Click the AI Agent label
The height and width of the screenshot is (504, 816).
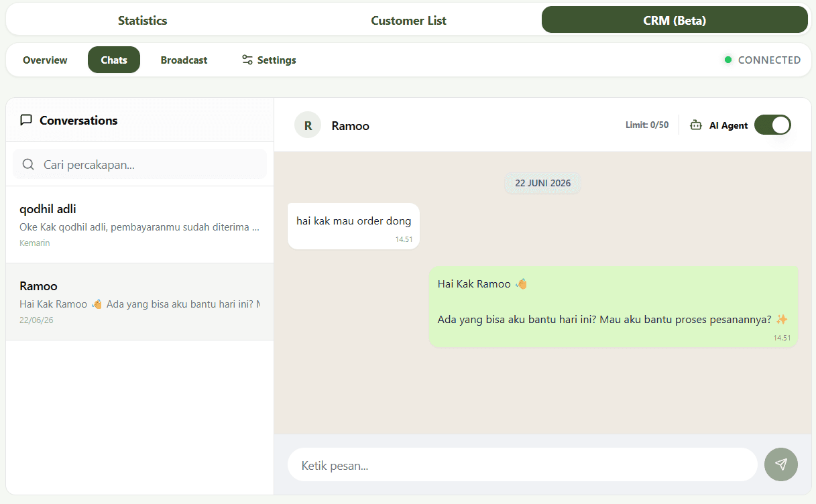[x=728, y=125]
